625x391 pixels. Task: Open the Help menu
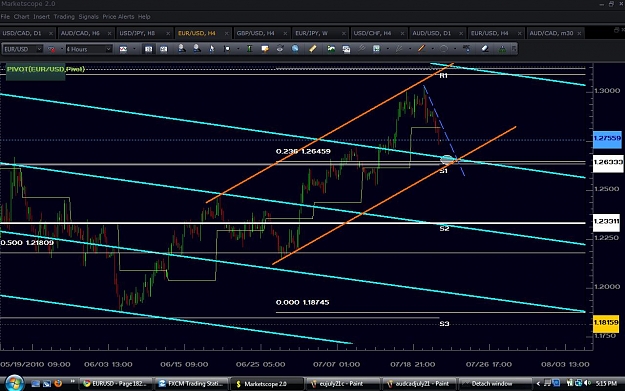(x=144, y=17)
